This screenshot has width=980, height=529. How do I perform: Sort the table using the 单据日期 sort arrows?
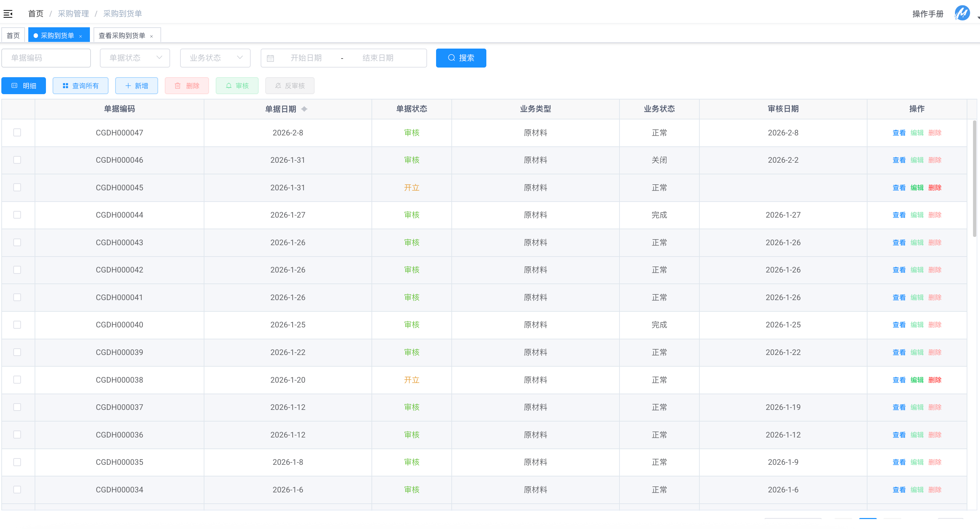(x=304, y=109)
